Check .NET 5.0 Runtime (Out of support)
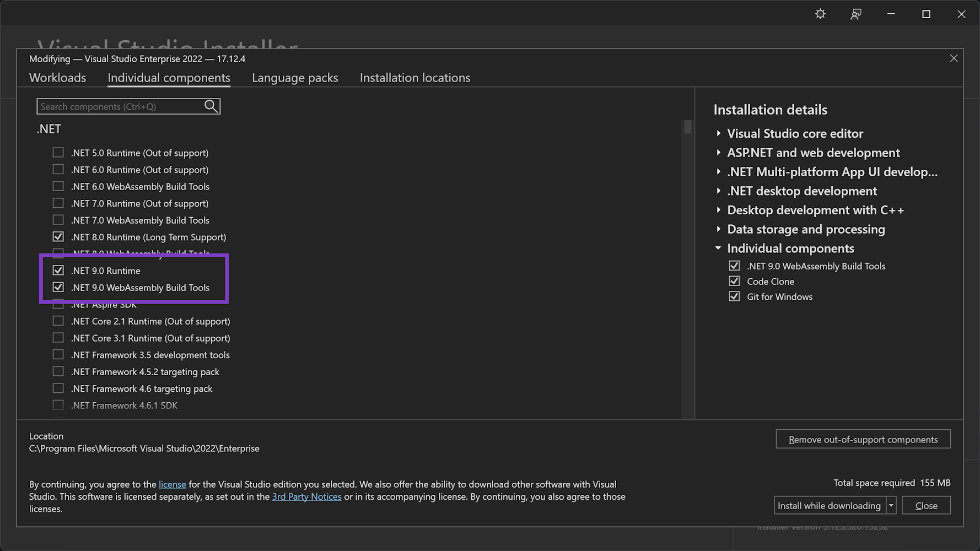Screen dimensions: 980x551 (x=58, y=153)
